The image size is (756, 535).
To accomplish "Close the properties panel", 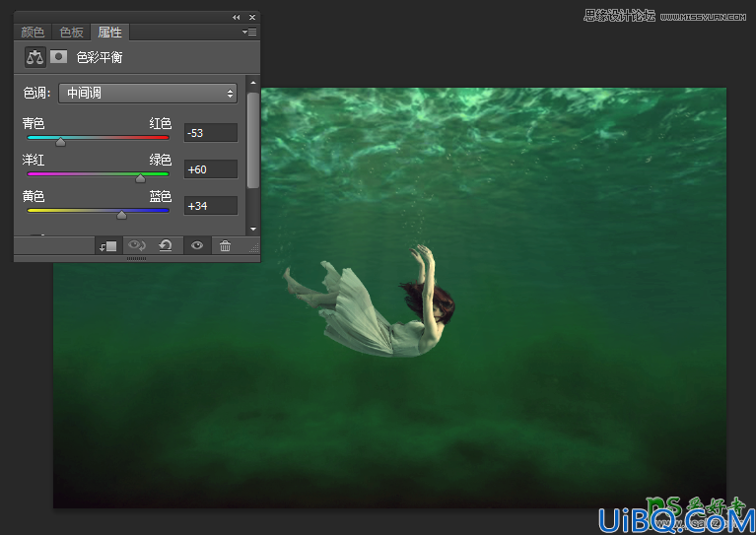I will tap(252, 18).
